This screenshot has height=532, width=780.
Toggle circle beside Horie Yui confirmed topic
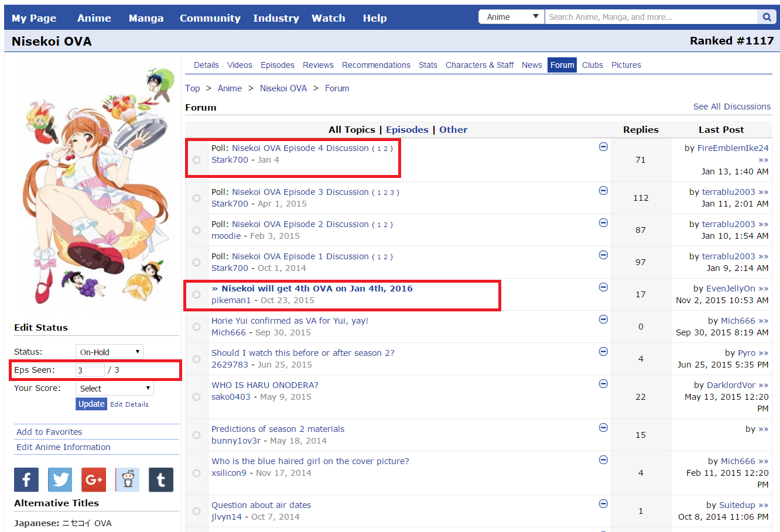coord(197,327)
